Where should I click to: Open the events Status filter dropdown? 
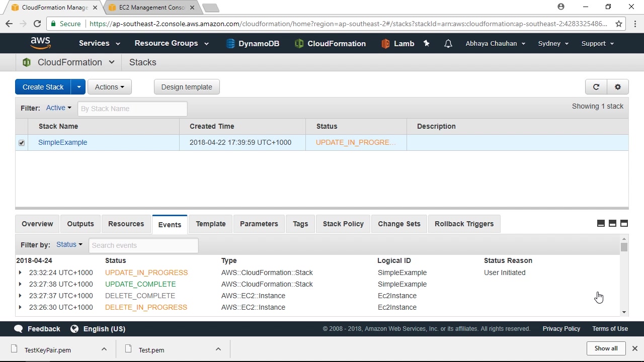click(69, 245)
